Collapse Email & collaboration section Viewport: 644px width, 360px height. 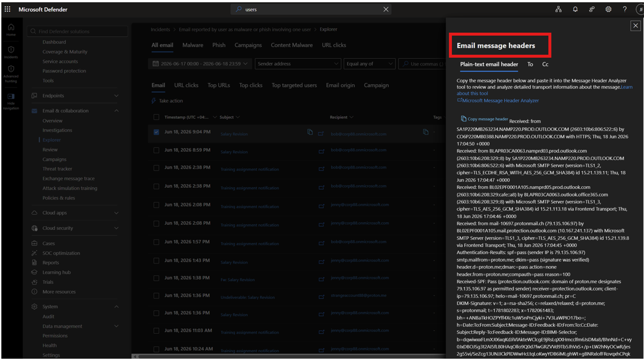pos(116,111)
